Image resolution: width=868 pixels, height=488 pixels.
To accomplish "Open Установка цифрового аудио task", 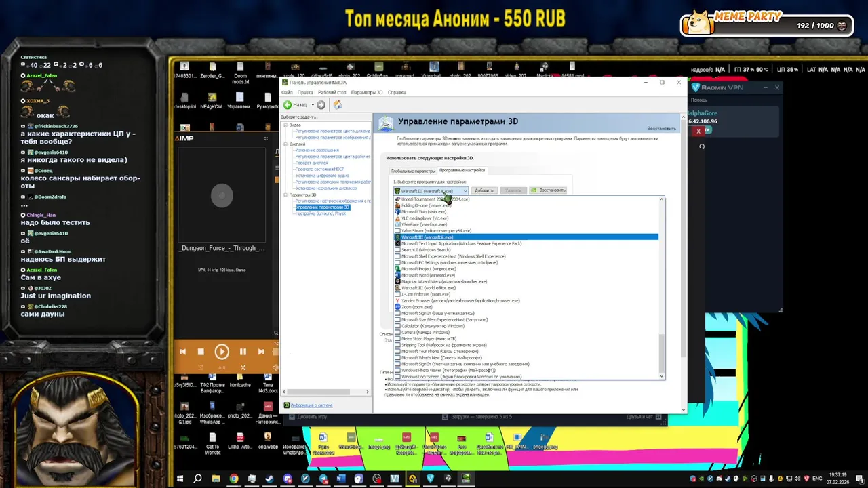I will [x=322, y=176].
